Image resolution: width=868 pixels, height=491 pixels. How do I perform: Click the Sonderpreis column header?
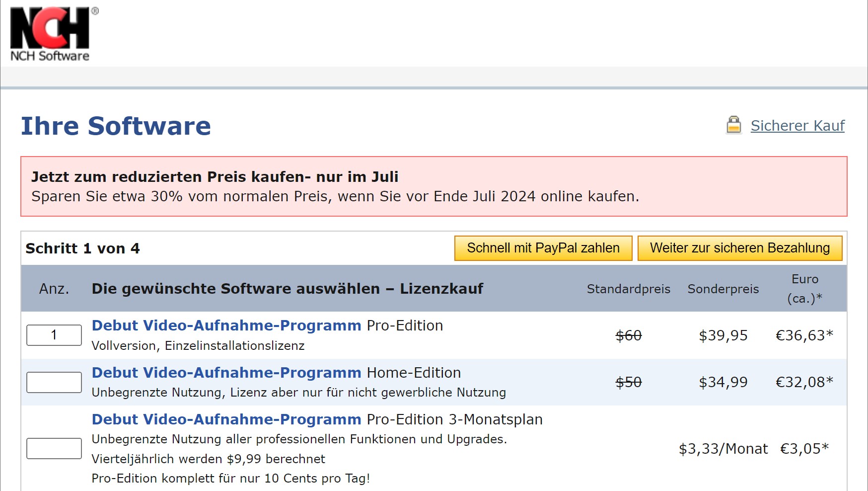[723, 289]
